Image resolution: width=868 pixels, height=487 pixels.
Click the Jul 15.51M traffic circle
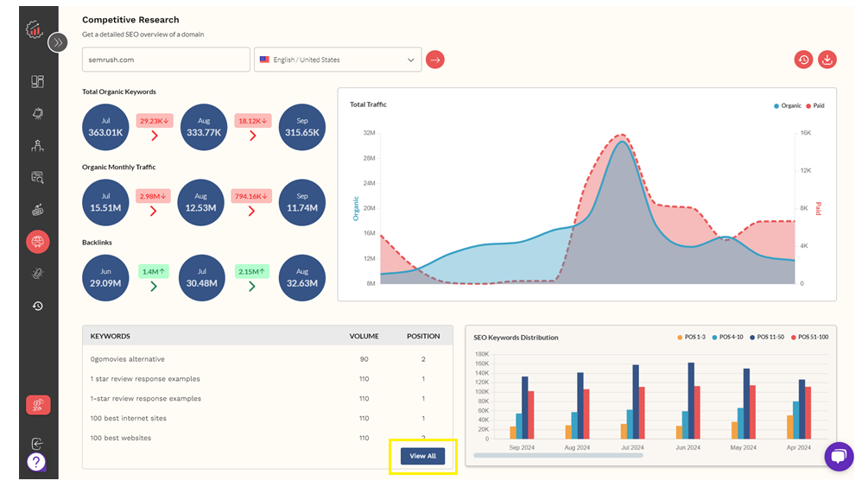(x=105, y=203)
